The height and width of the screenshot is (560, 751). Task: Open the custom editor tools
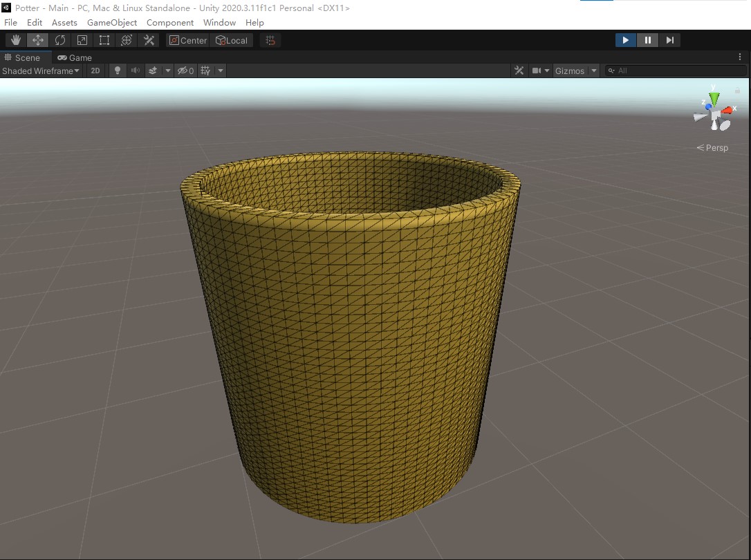coord(149,40)
